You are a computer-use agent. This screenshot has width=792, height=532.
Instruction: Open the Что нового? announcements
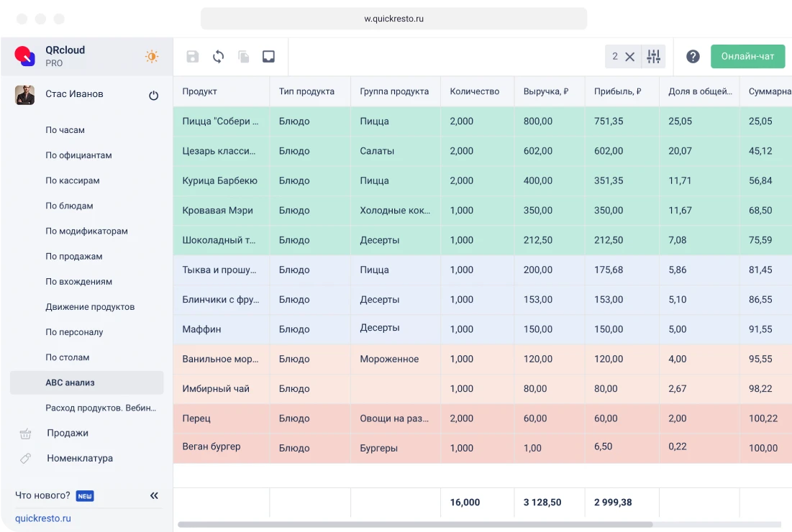pos(43,495)
